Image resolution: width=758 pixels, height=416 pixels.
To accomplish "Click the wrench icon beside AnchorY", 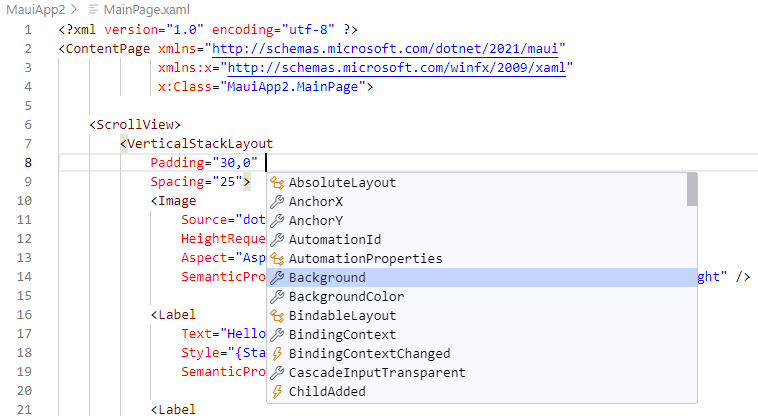I will [277, 221].
